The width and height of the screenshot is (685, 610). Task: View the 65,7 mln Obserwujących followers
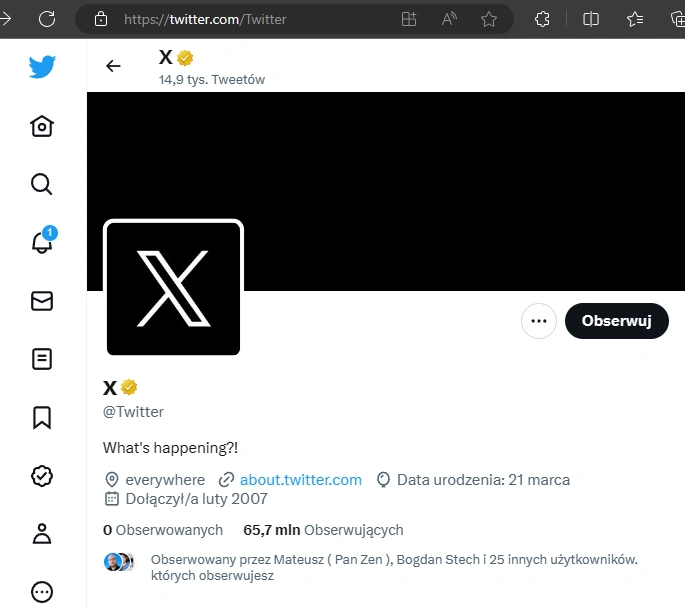(x=323, y=530)
